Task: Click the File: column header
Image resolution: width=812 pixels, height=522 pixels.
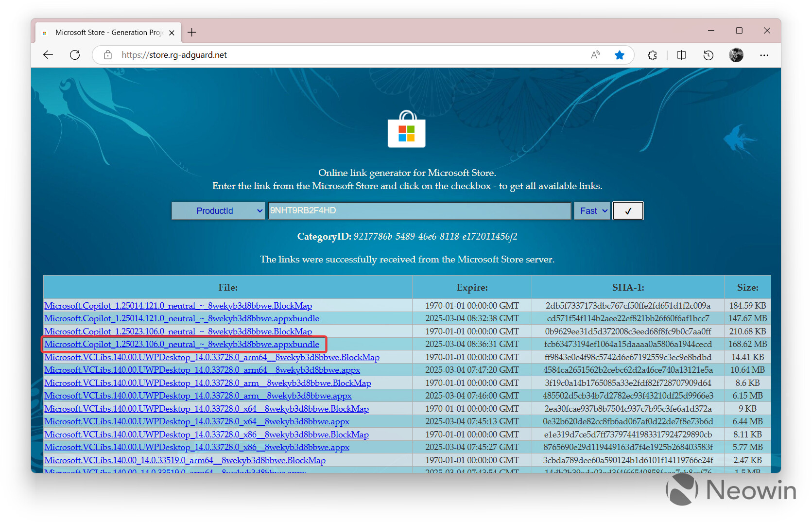Action: pos(228,287)
